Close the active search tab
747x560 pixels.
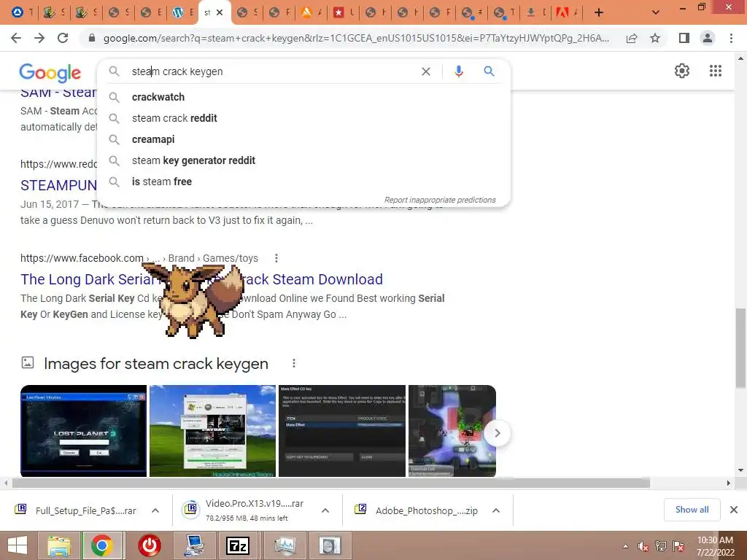tap(220, 13)
